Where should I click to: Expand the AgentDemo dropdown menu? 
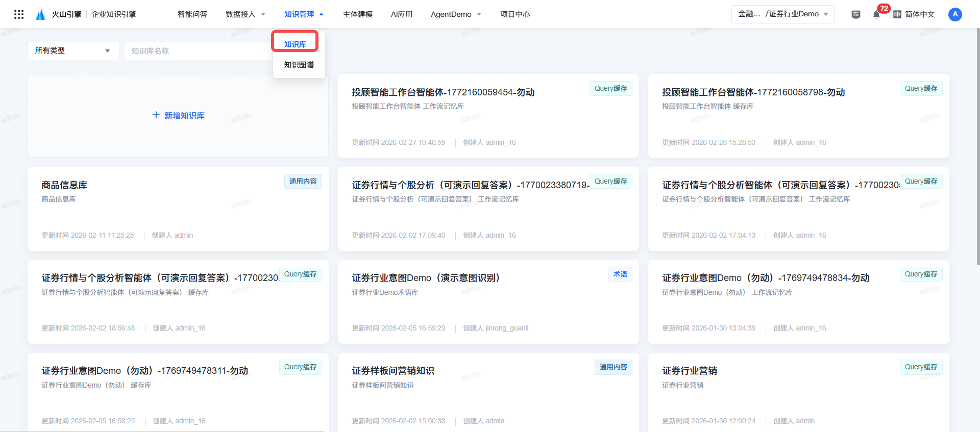tap(456, 14)
